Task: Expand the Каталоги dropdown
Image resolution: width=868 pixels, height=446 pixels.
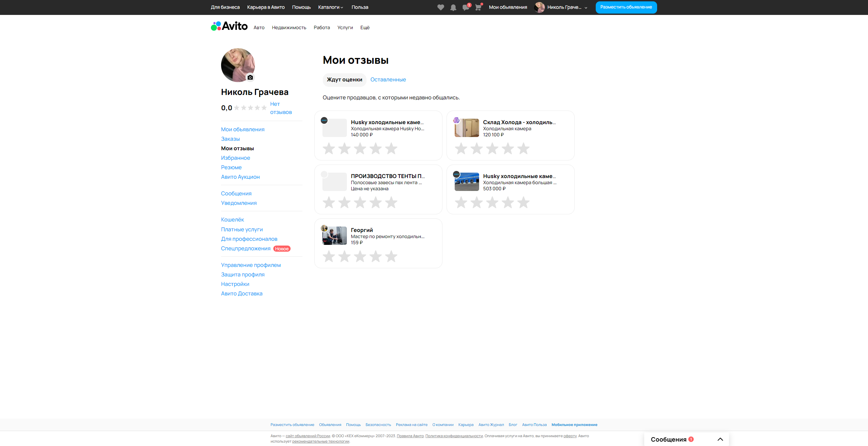Action: [331, 7]
